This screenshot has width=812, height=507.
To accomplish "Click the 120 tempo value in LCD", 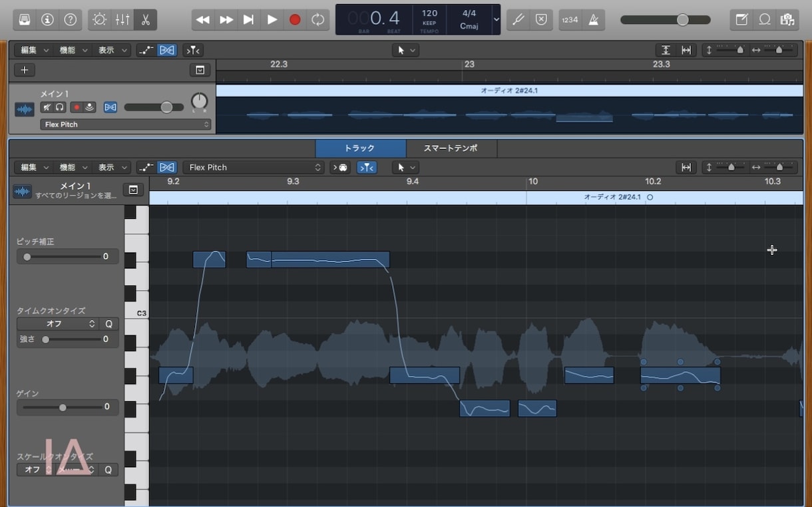I will (x=429, y=13).
